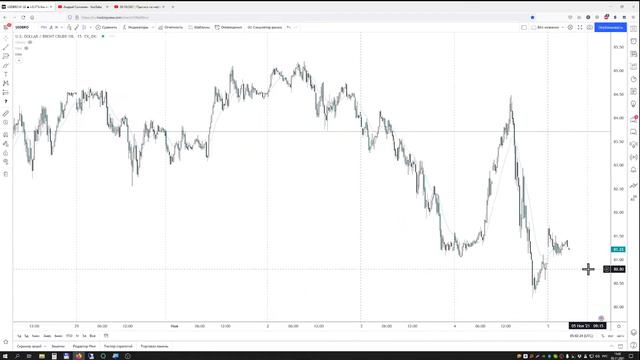
Task: Open the forecasting and measurement tools
Action: click(x=6, y=92)
